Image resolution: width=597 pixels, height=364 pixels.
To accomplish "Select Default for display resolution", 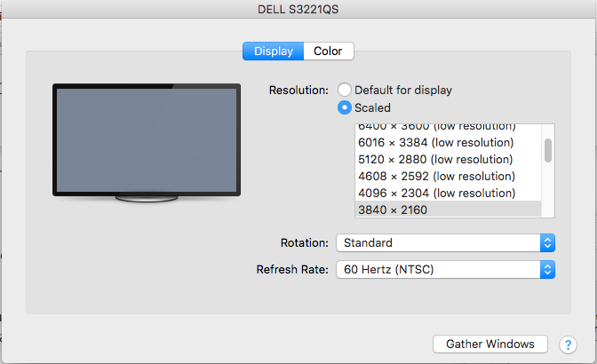I will point(344,91).
